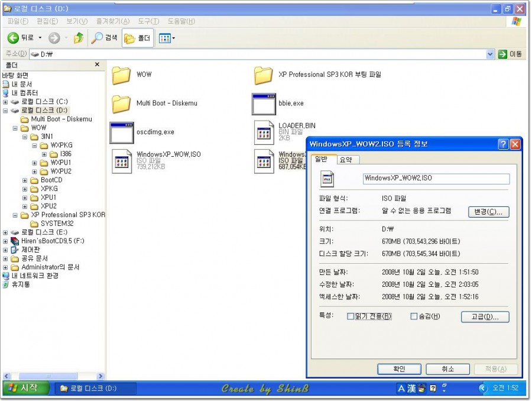This screenshot has height=401, width=532.
Task: Click the 이동 go arrow button
Action: tap(510, 54)
